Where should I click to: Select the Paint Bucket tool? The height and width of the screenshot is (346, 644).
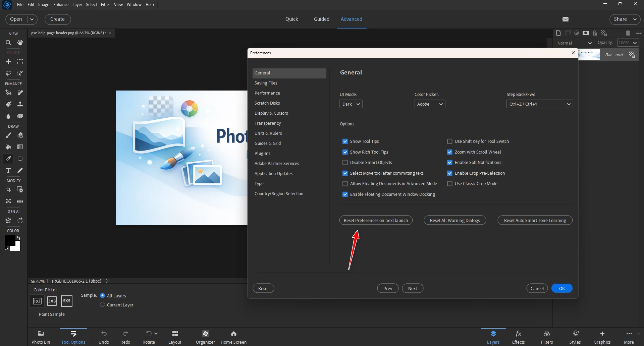pyautogui.click(x=8, y=147)
